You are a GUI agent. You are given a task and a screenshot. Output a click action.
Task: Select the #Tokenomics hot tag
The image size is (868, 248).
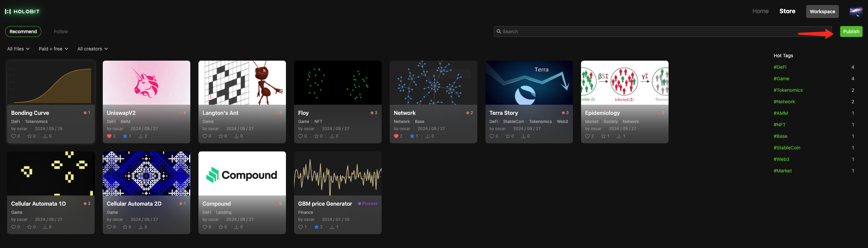click(x=788, y=90)
